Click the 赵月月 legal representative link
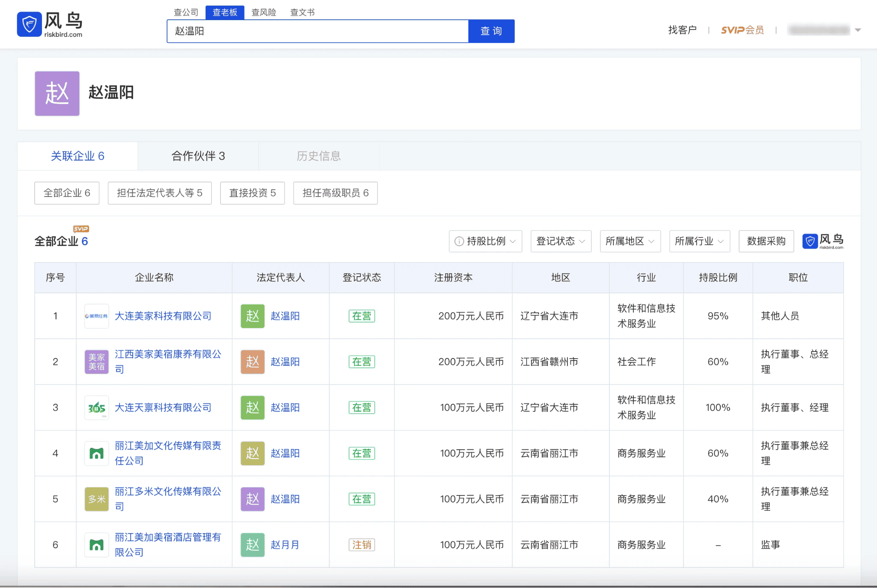This screenshot has width=877, height=588. (x=285, y=545)
